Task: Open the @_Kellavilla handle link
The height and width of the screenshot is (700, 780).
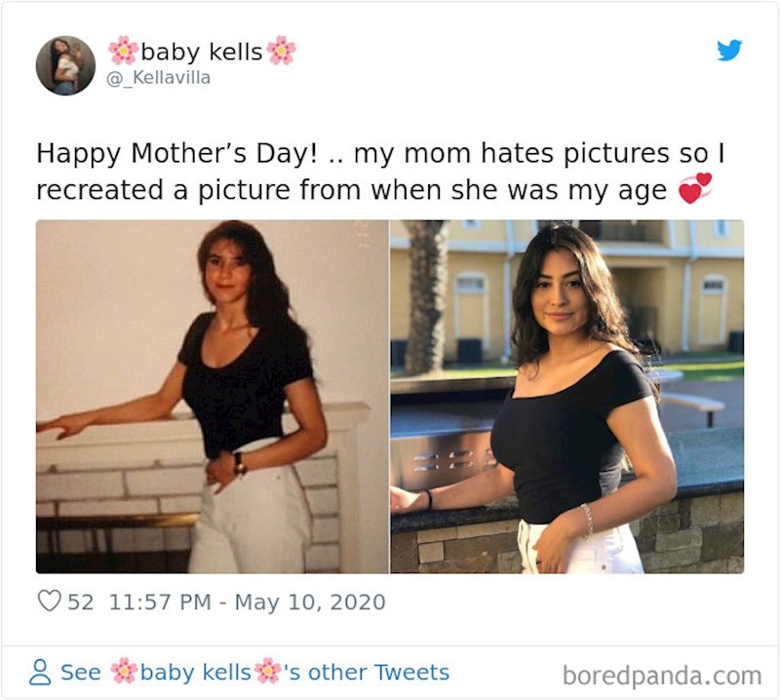Action: (x=158, y=78)
